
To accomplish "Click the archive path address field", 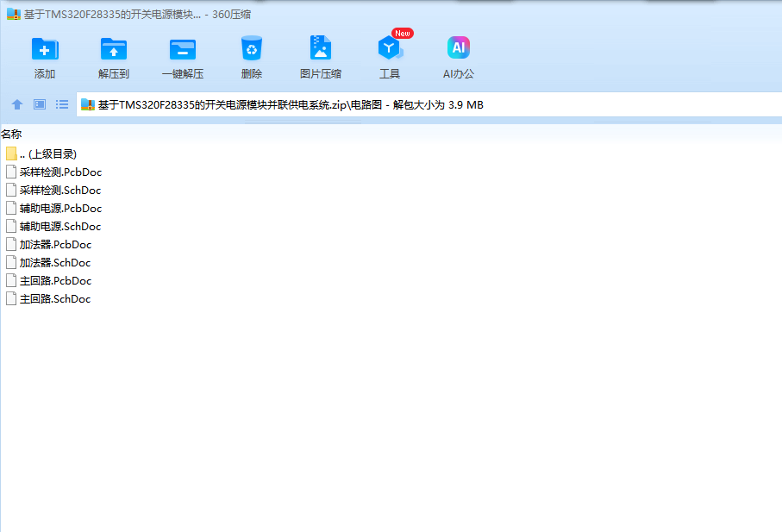I will [429, 104].
